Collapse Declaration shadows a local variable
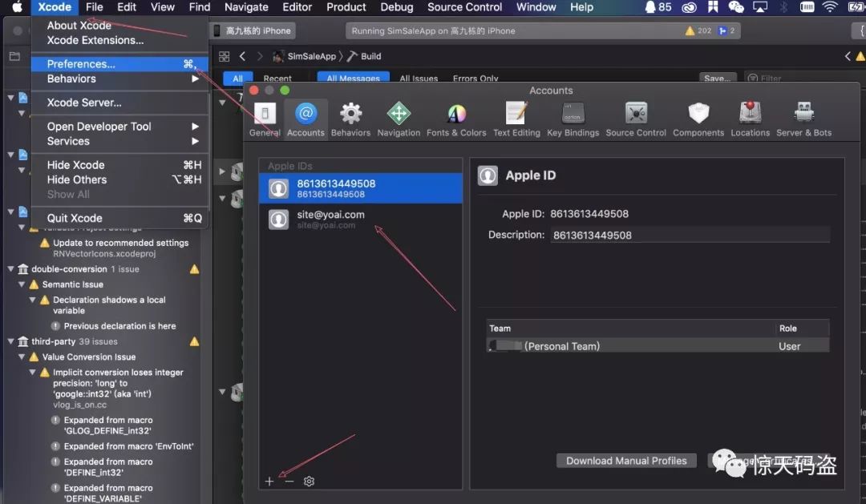This screenshot has width=866, height=504. [x=33, y=300]
